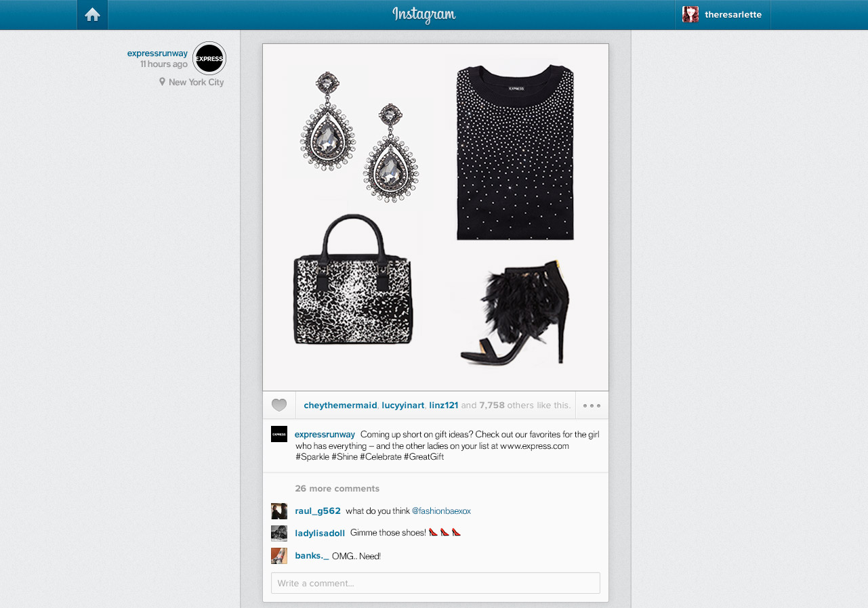Open theresarlette account menu
Screen dimensions: 868x608
[723, 15]
